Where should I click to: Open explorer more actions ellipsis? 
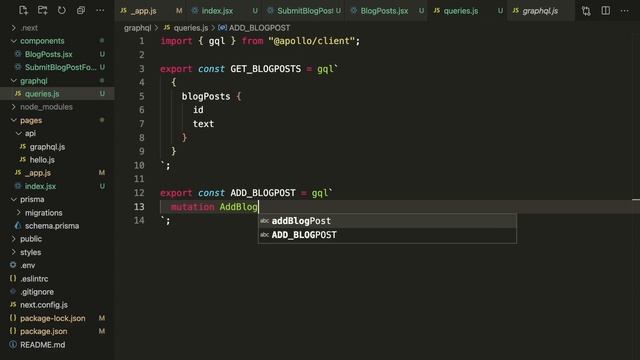pyautogui.click(x=100, y=10)
